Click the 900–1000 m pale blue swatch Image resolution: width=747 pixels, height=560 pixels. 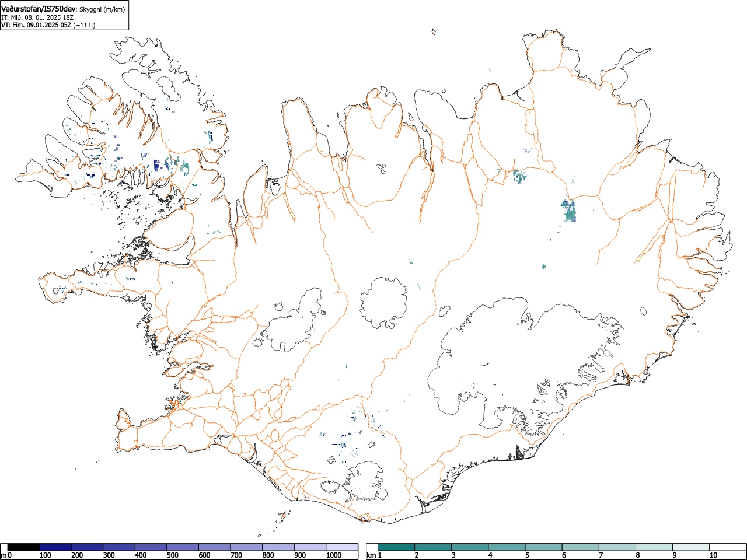(x=310, y=547)
